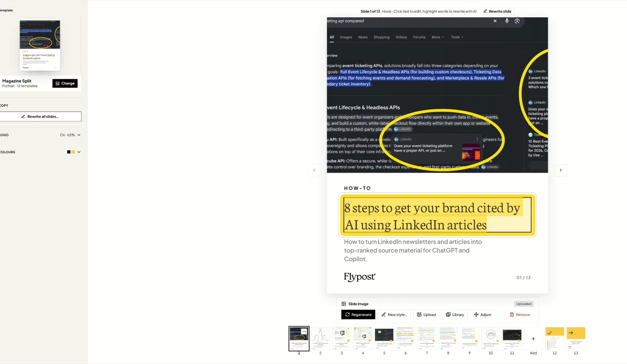The width and height of the screenshot is (627, 364).
Task: Go to previous slide with left arrow
Action: [x=314, y=170]
